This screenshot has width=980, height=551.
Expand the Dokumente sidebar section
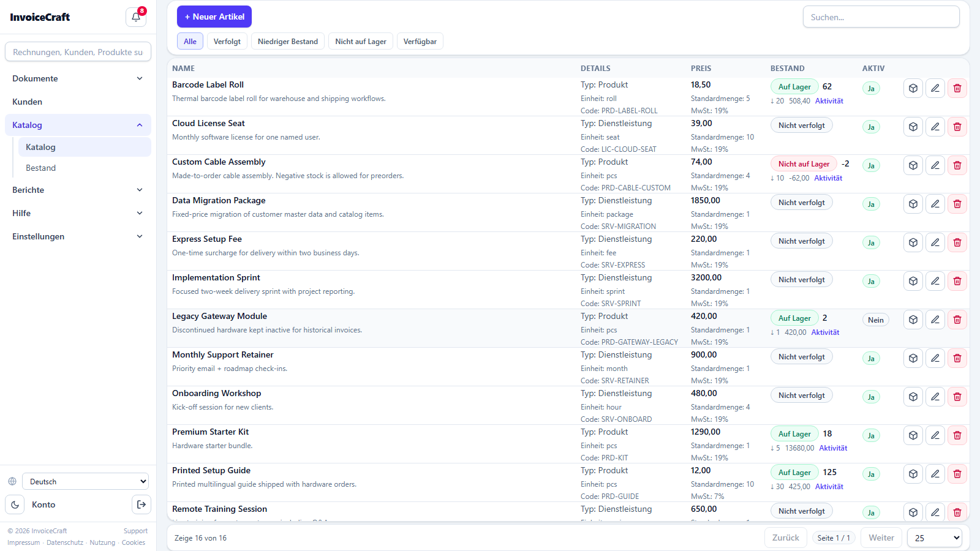click(x=78, y=78)
